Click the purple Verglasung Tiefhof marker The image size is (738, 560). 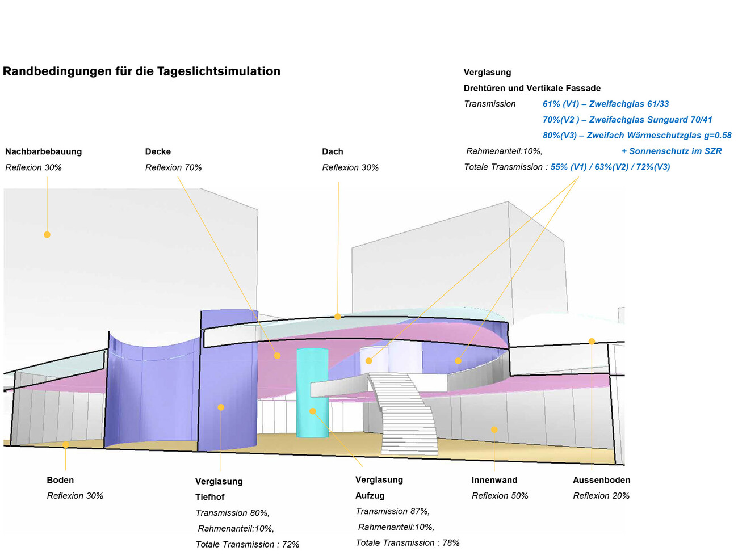(x=220, y=406)
